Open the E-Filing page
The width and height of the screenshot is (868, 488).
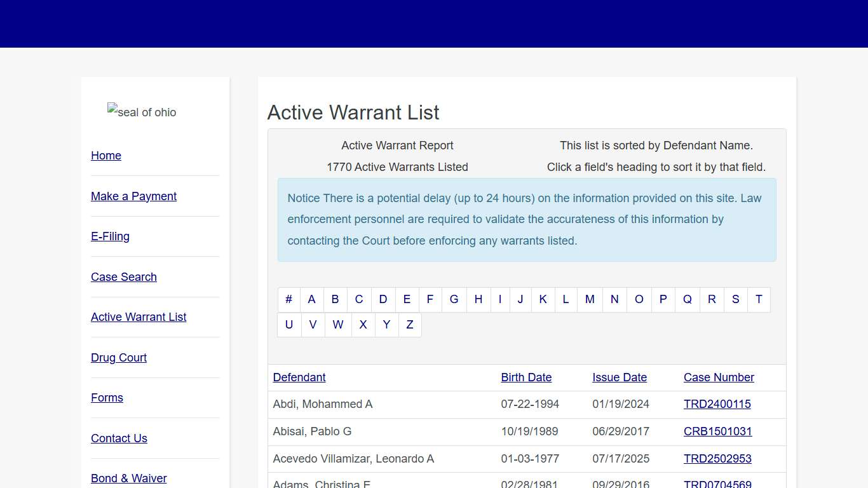(x=110, y=236)
